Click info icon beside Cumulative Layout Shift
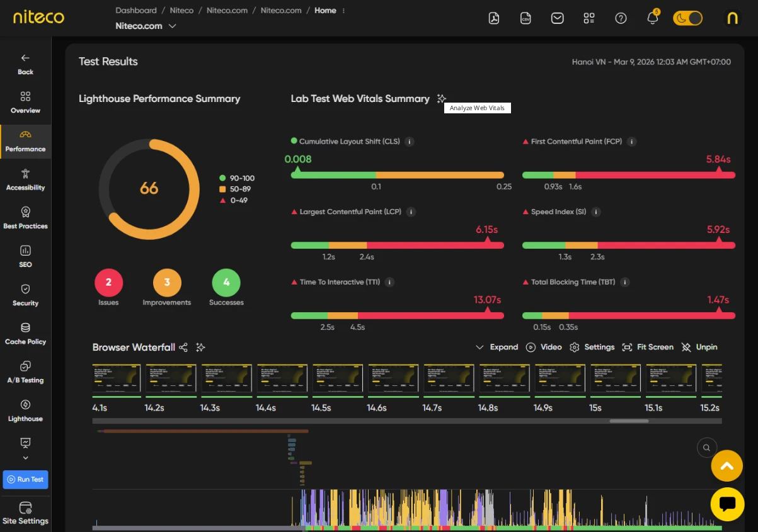758x532 pixels. (410, 142)
